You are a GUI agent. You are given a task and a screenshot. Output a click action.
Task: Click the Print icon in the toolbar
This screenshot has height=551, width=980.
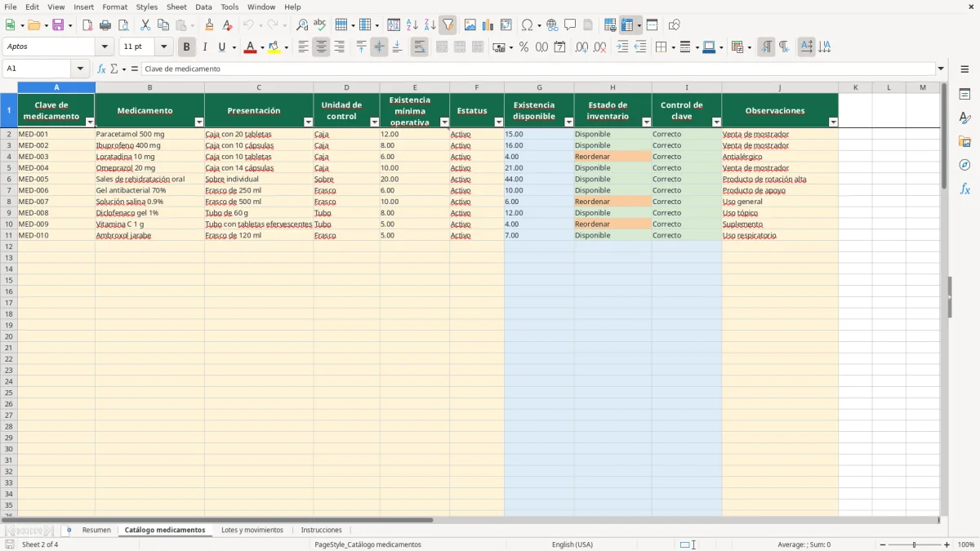[x=105, y=25]
